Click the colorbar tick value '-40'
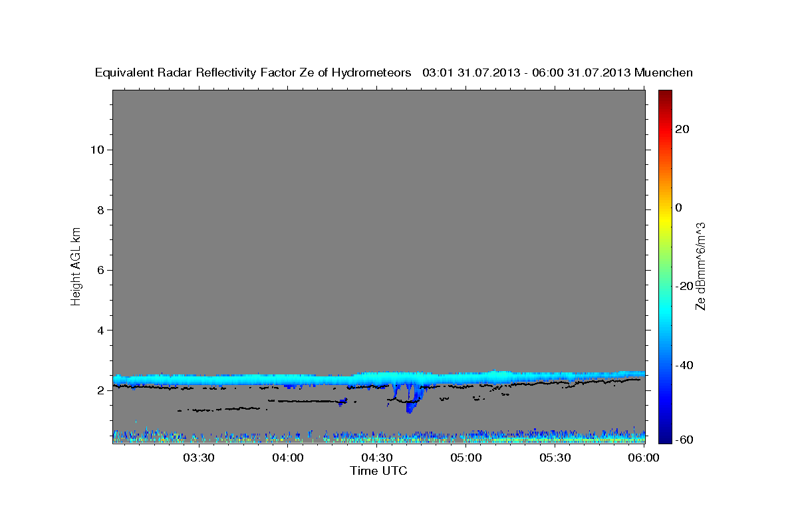The image size is (798, 532). point(684,365)
